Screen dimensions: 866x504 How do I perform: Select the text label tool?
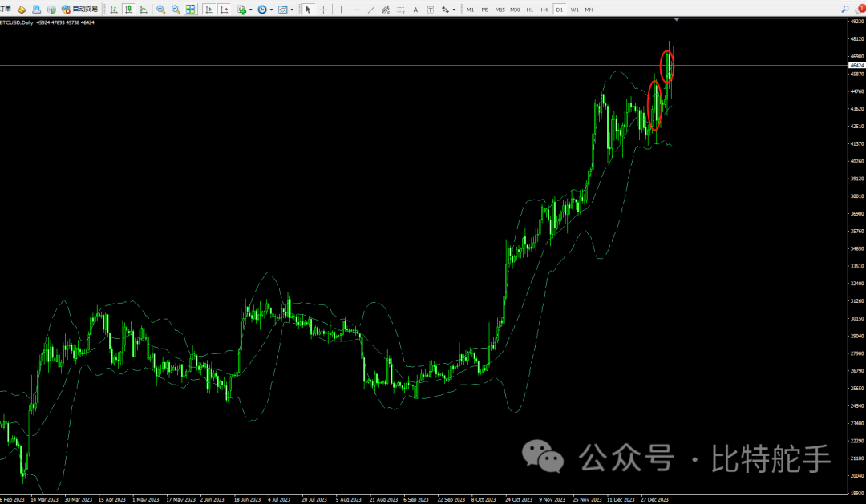coord(431,10)
